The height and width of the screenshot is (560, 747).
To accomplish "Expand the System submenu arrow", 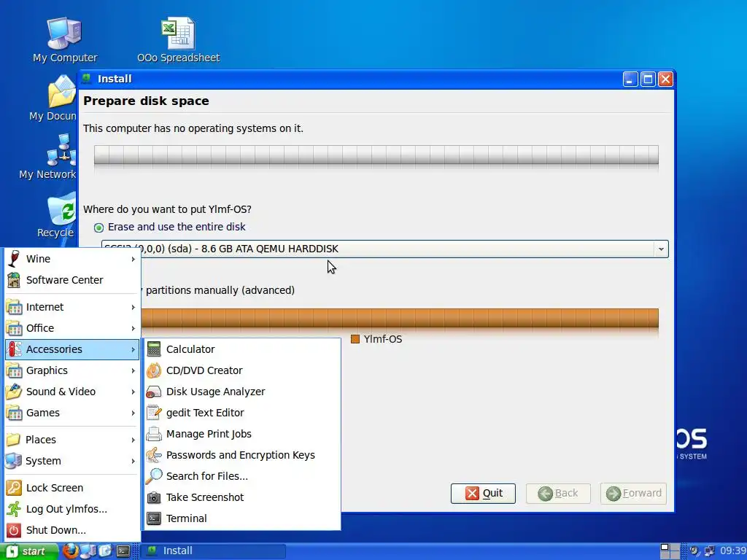I will pyautogui.click(x=133, y=461).
